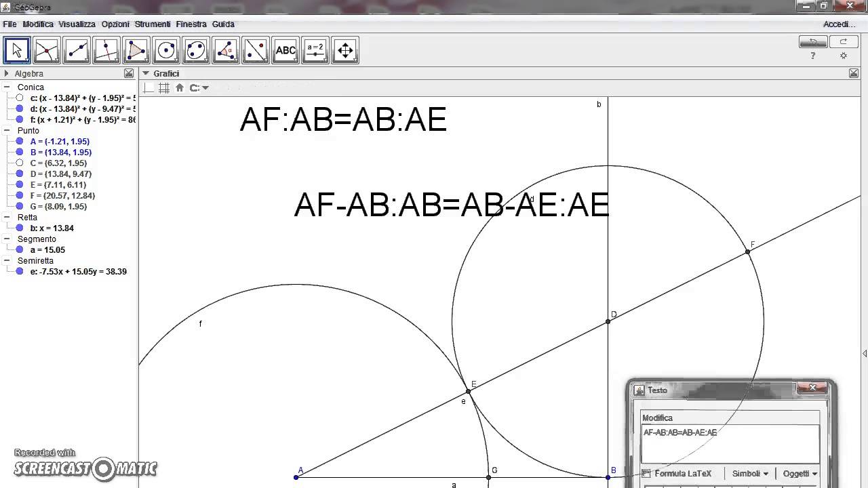Select the Move arrow tool
Image resolution: width=868 pixels, height=488 pixels.
click(x=17, y=50)
